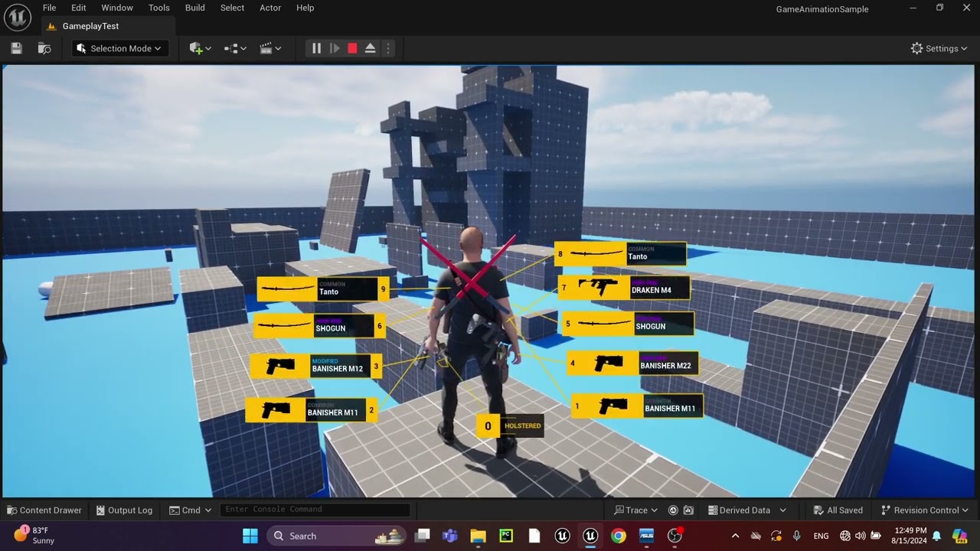Open the Tools menu
The image size is (980, 551).
click(159, 8)
